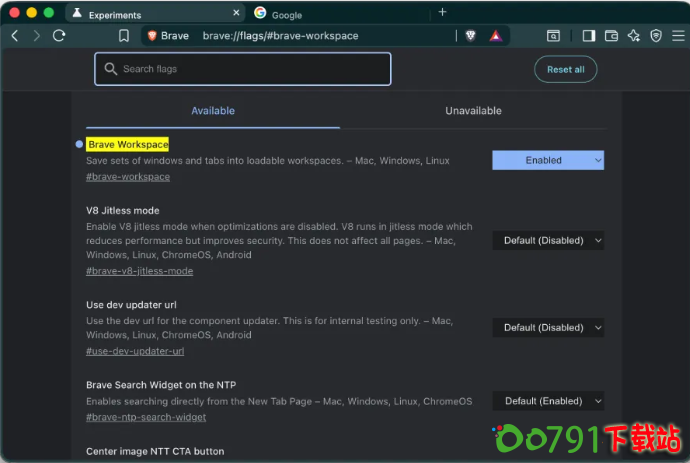Open Brave VPN shield icon
Viewport: 690px width, 463px height.
click(656, 36)
